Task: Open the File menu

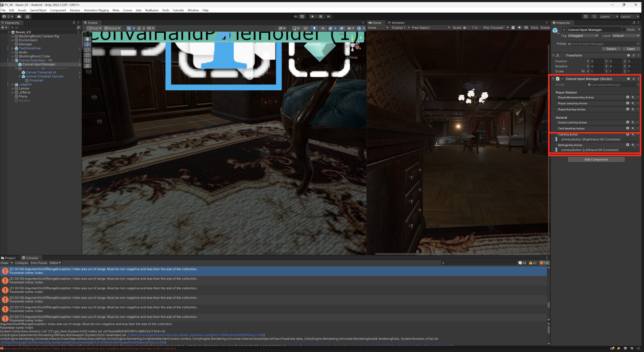Action: (3, 10)
